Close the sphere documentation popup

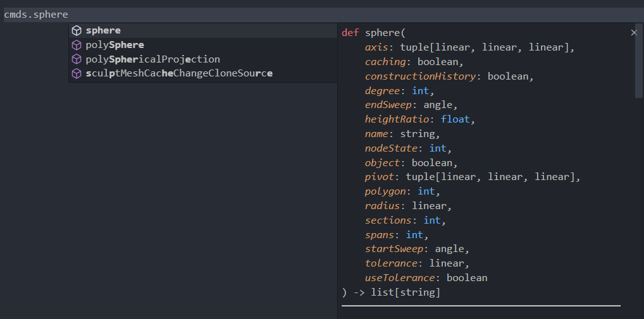[x=634, y=33]
